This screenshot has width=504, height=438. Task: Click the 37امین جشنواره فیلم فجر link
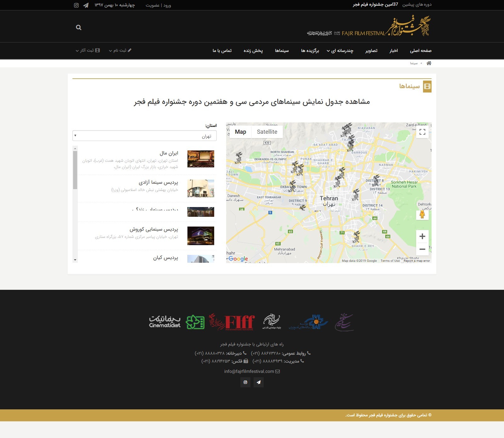click(x=375, y=4)
